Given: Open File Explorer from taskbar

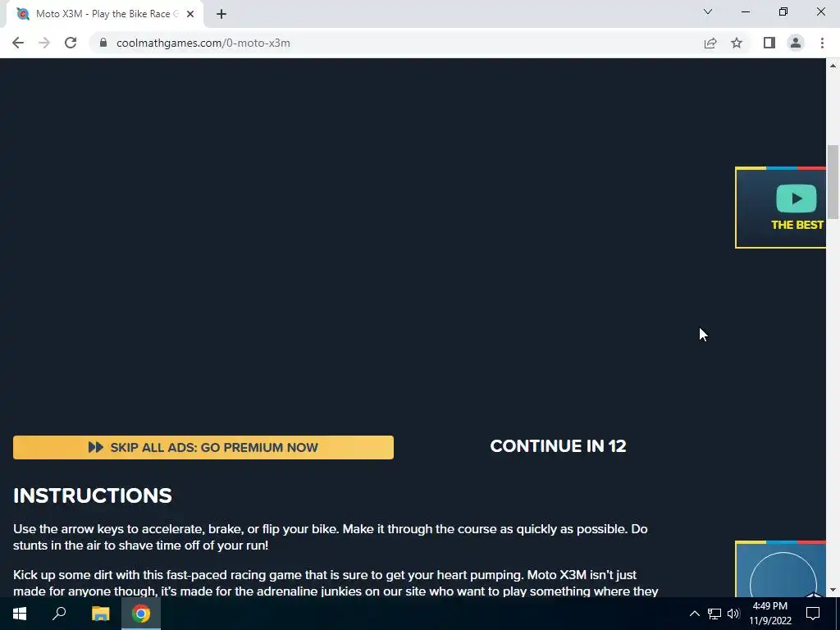Looking at the screenshot, I should pos(100,614).
